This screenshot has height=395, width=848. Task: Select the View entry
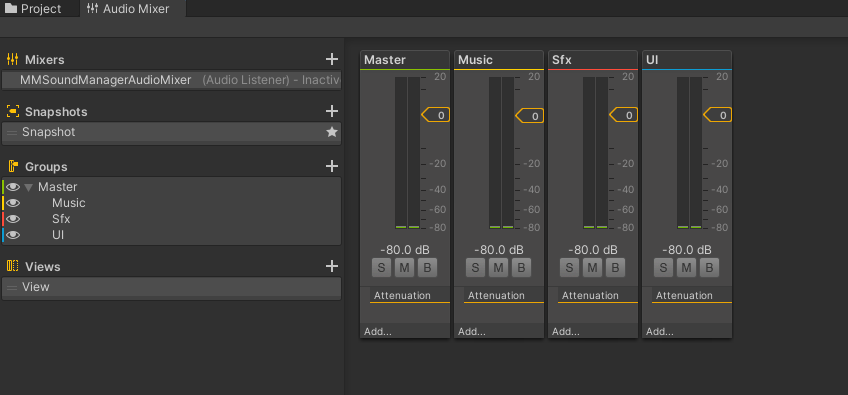click(x=171, y=287)
